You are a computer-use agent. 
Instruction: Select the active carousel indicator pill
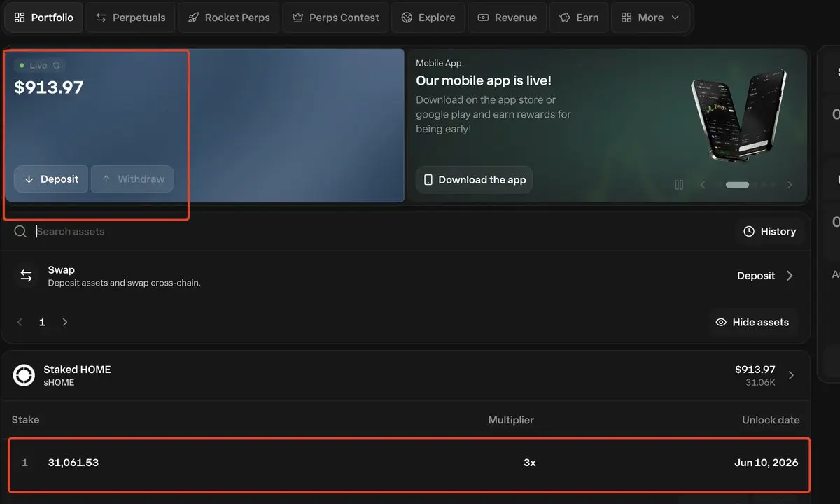point(737,185)
